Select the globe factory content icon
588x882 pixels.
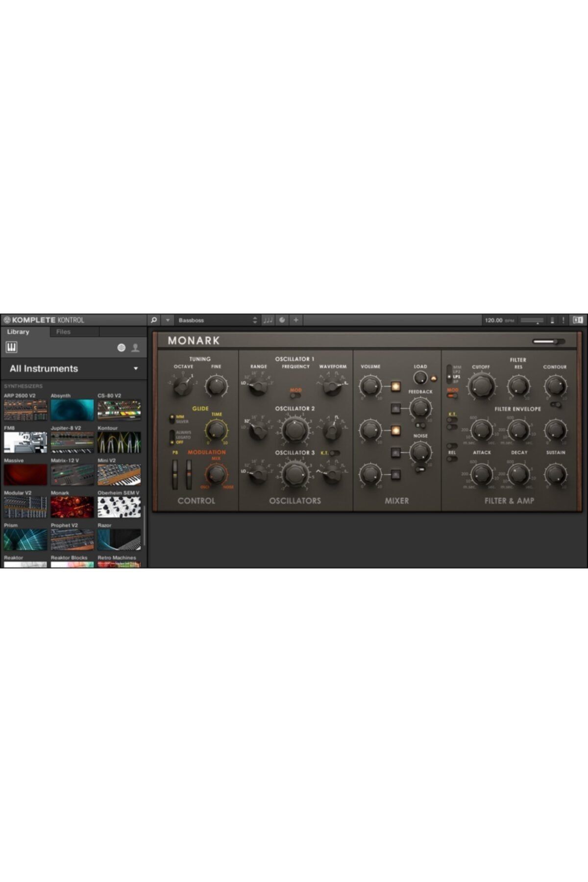point(122,348)
